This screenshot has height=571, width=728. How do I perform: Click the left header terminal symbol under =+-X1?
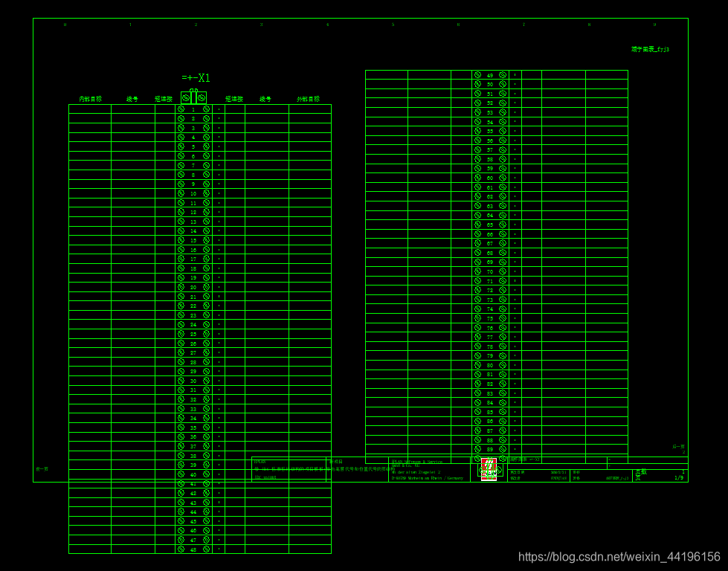point(186,97)
